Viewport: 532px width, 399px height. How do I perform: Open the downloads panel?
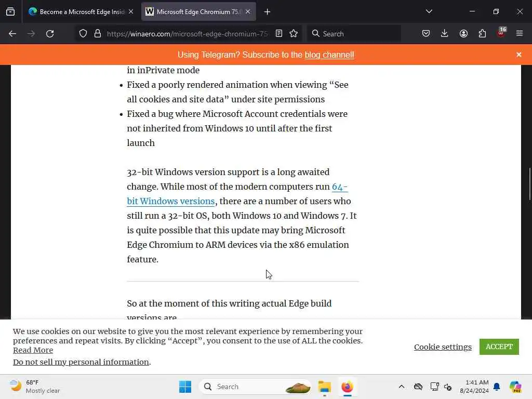point(445,34)
